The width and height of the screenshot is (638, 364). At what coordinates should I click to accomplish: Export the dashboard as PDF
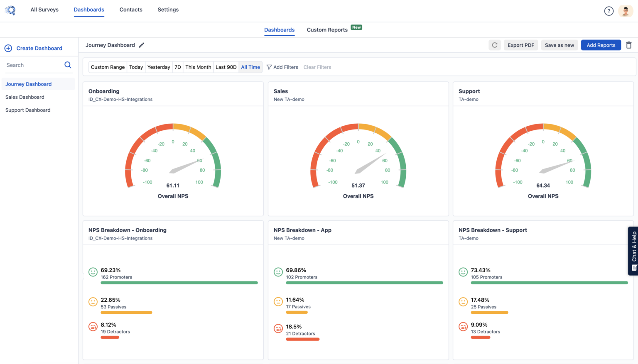pos(521,45)
